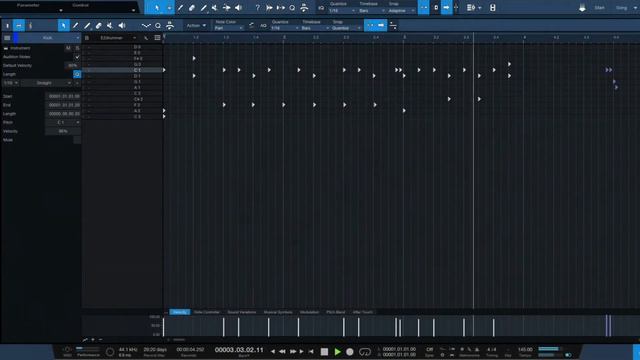Select the editor Listen speaker tool

[122, 25]
